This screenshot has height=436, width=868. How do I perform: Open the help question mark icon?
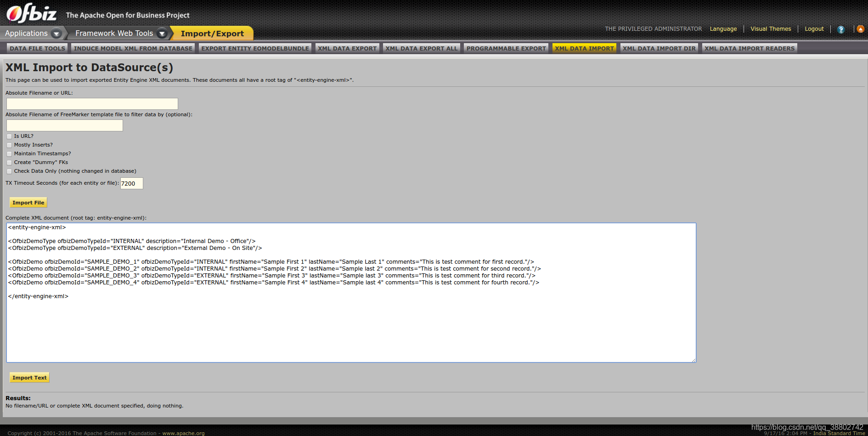[x=841, y=29]
